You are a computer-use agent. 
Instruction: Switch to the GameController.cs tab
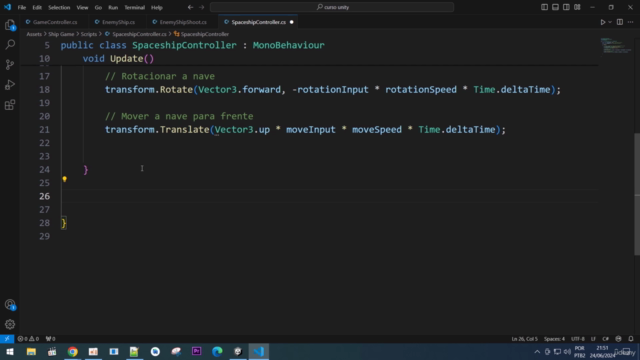[55, 22]
